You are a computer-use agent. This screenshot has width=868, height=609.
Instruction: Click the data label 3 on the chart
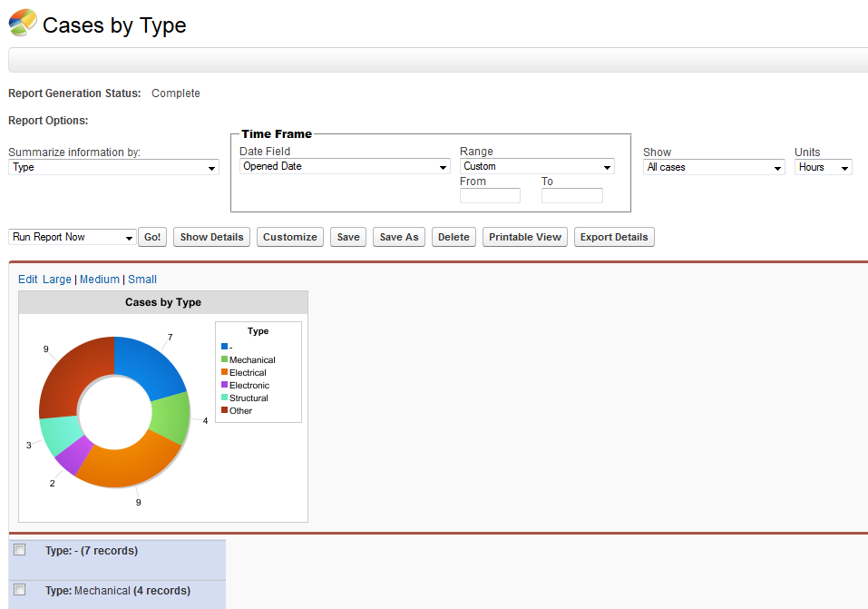click(x=29, y=445)
